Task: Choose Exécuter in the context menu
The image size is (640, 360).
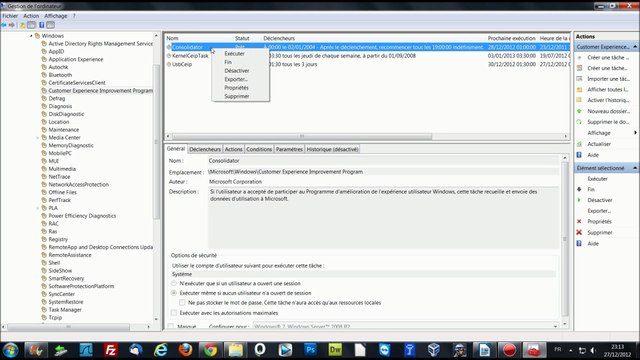Action: [x=234, y=53]
